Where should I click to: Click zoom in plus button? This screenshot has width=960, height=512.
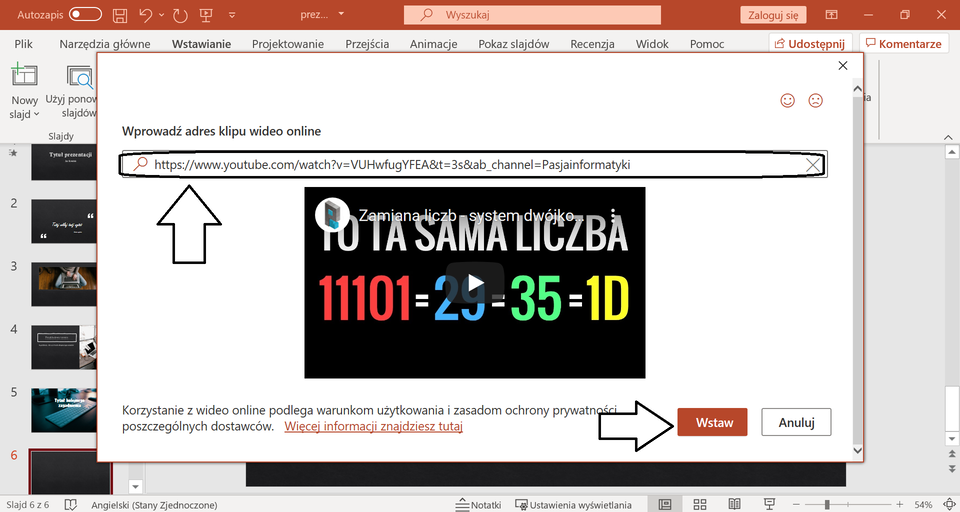[899, 505]
